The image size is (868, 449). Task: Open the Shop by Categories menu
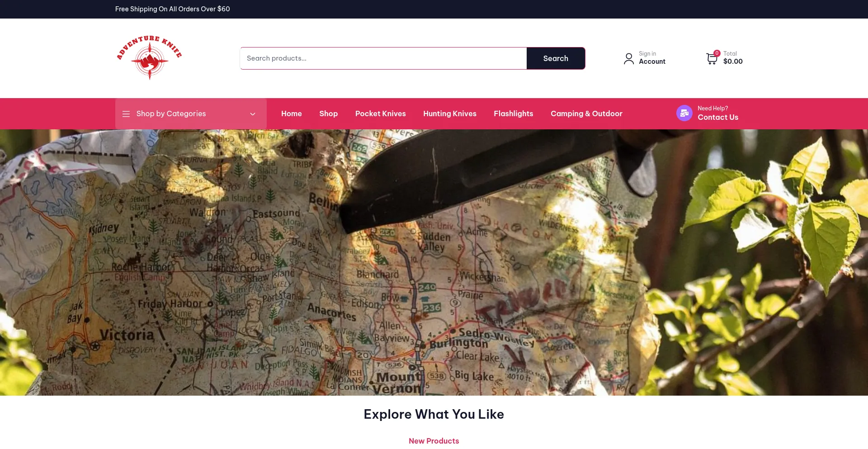[191, 113]
